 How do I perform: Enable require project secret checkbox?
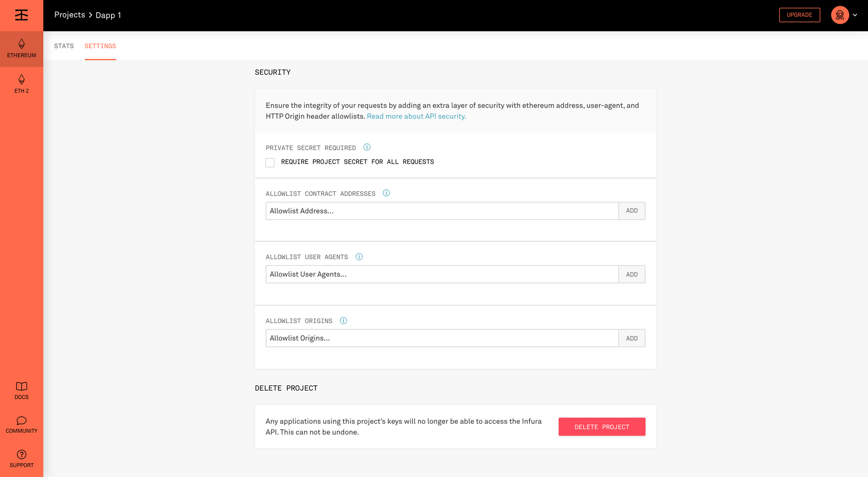coord(270,162)
